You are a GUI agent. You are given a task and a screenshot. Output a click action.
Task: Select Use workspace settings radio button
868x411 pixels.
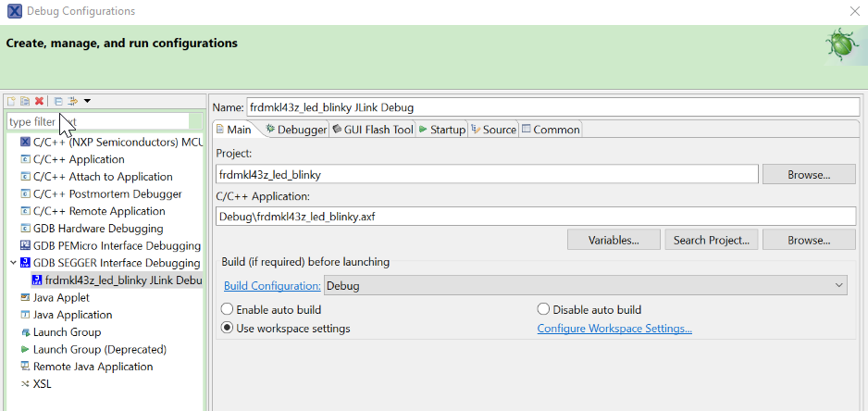pos(228,329)
